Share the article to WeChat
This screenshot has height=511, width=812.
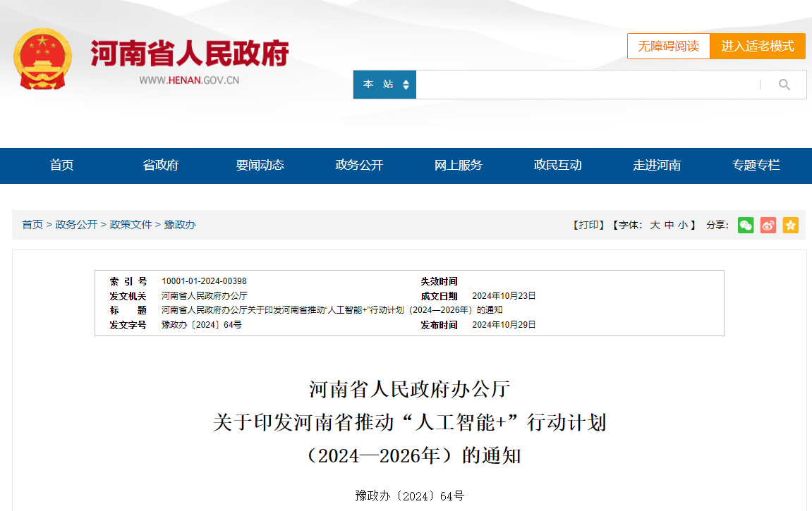pos(746,225)
